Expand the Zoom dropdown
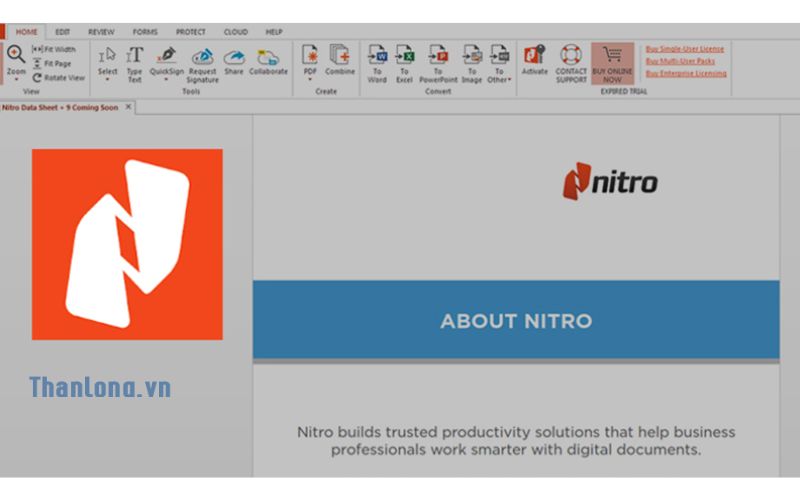 pos(17,80)
